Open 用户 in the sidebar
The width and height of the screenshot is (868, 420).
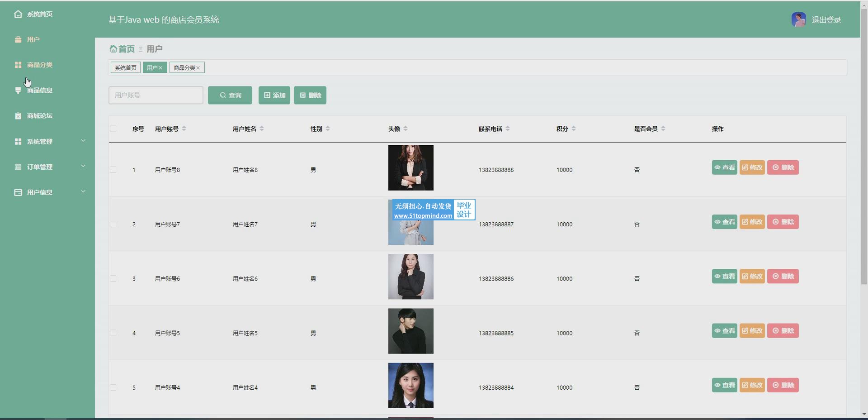click(33, 39)
